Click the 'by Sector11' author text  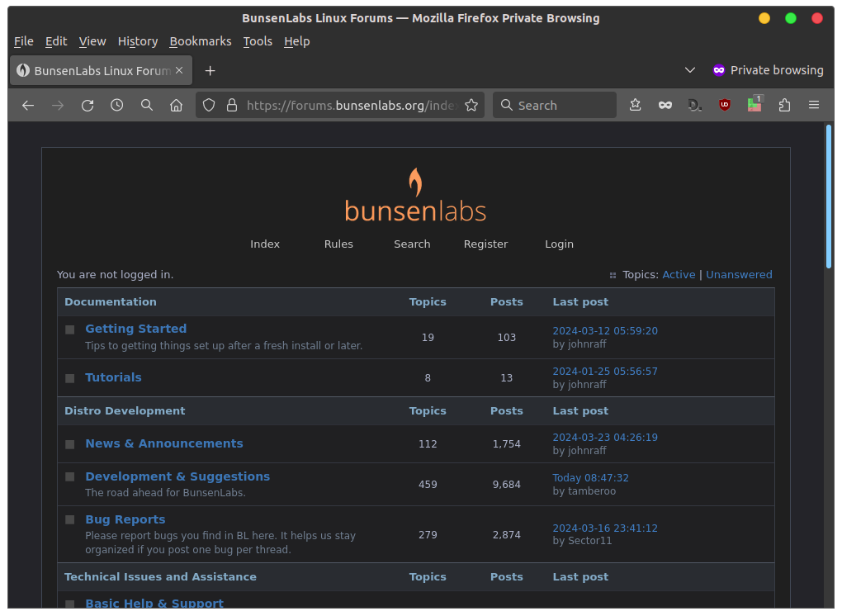coord(582,542)
